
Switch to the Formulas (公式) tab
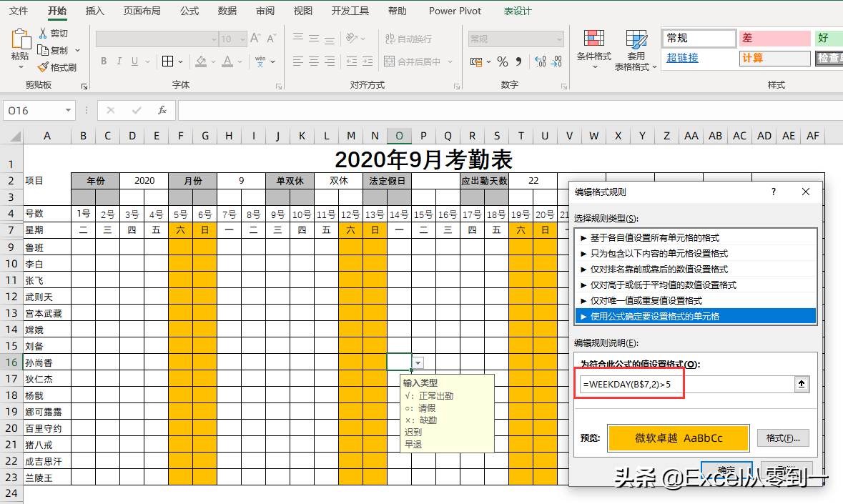(189, 11)
